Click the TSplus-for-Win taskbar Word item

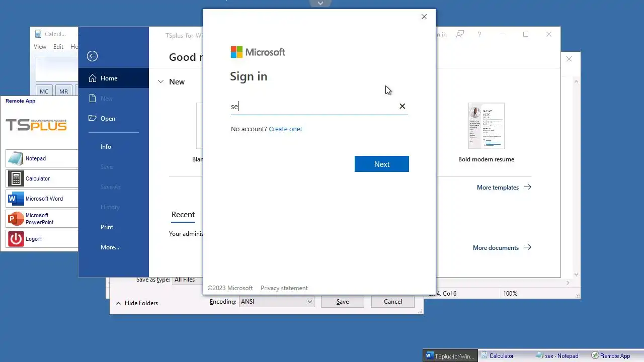450,355
